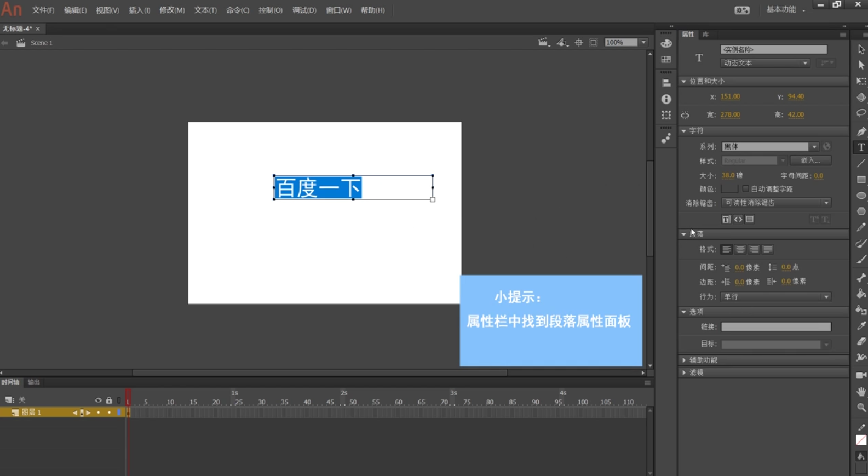This screenshot has width=868, height=476.
Task: Open the text color swatch
Action: pos(729,188)
